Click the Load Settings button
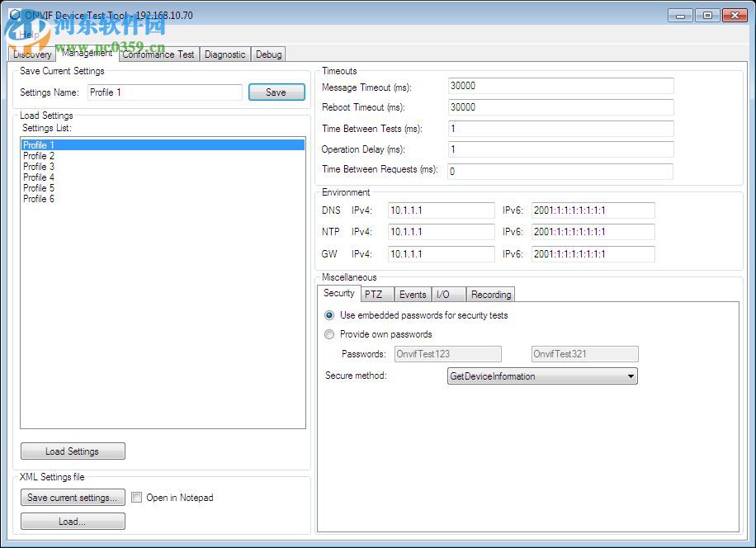The height and width of the screenshot is (548, 756). point(73,451)
